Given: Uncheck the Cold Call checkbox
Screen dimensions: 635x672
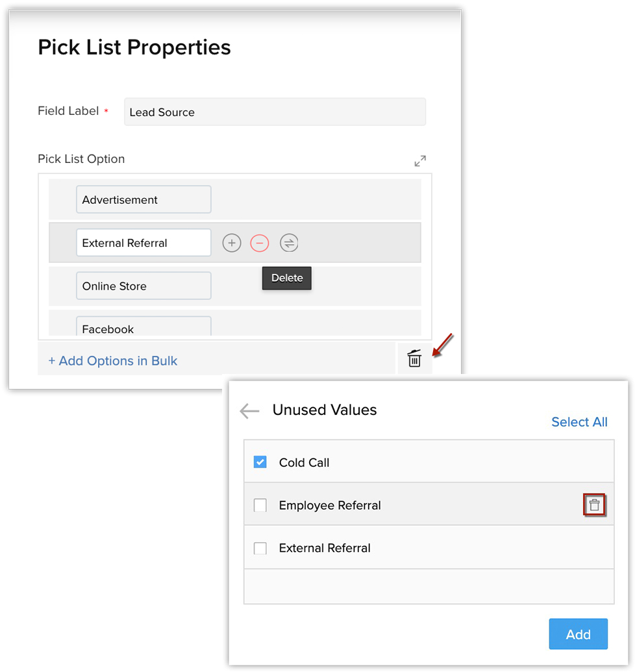Looking at the screenshot, I should (260, 462).
